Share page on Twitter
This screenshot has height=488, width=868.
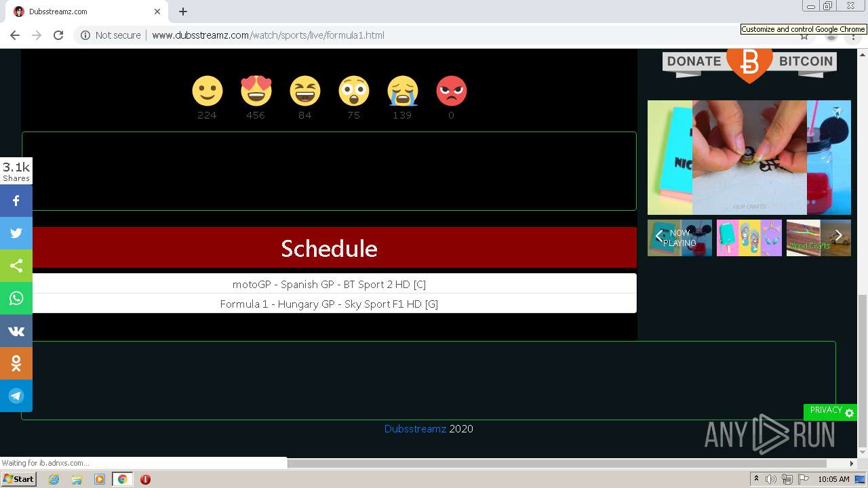click(16, 233)
